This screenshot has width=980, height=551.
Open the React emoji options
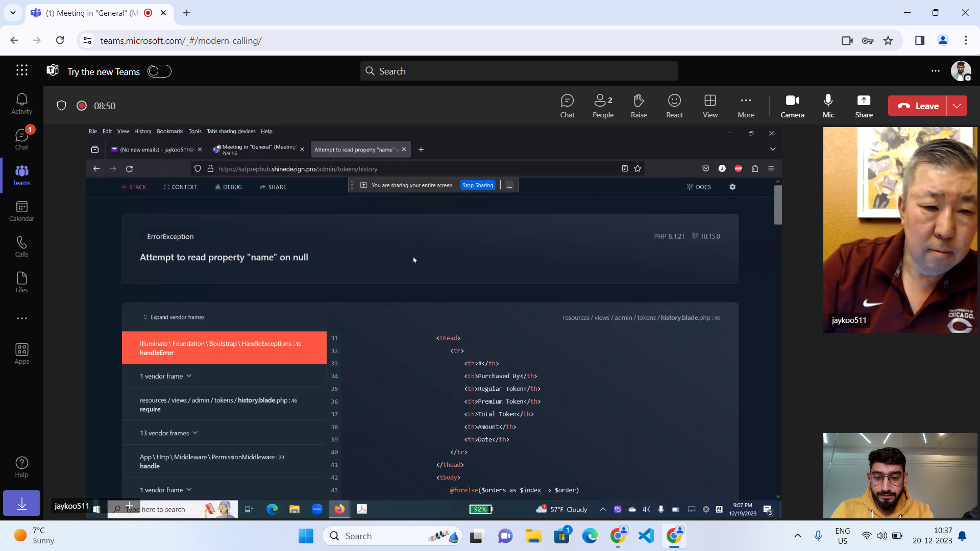point(674,106)
